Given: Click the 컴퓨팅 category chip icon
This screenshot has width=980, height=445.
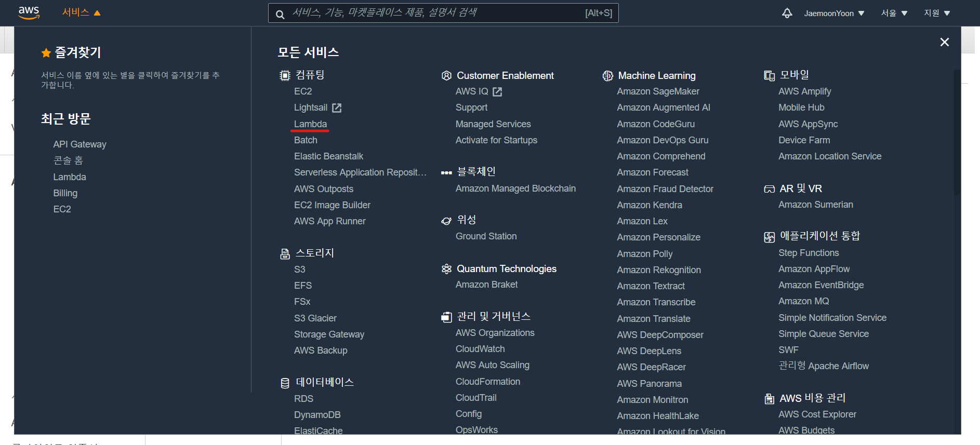Looking at the screenshot, I should pyautogui.click(x=285, y=76).
